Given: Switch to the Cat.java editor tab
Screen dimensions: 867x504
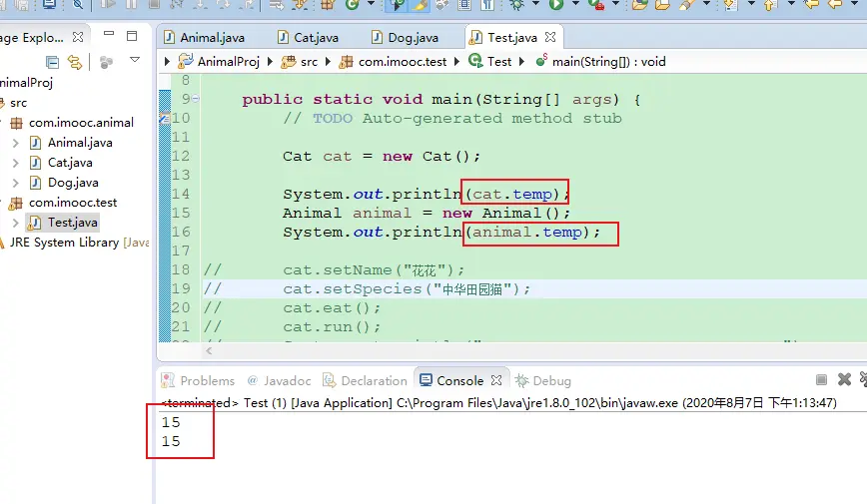Looking at the screenshot, I should pyautogui.click(x=316, y=38).
